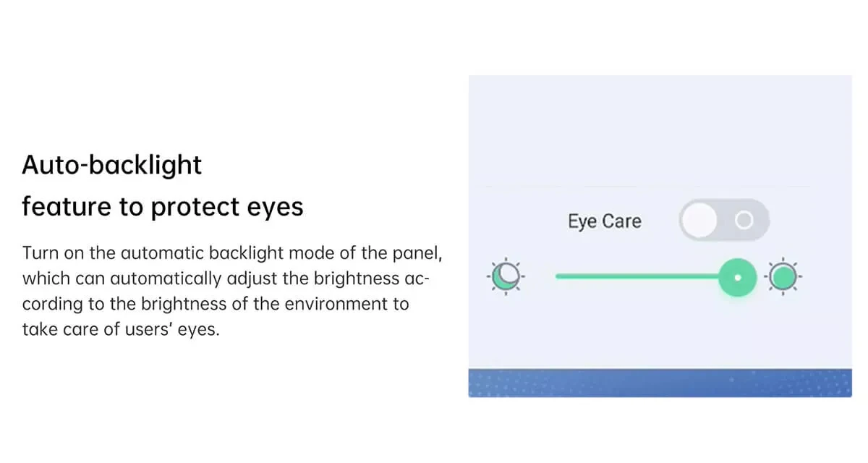Toggle the Eye Care switch
This screenshot has width=868, height=463.
click(x=723, y=220)
